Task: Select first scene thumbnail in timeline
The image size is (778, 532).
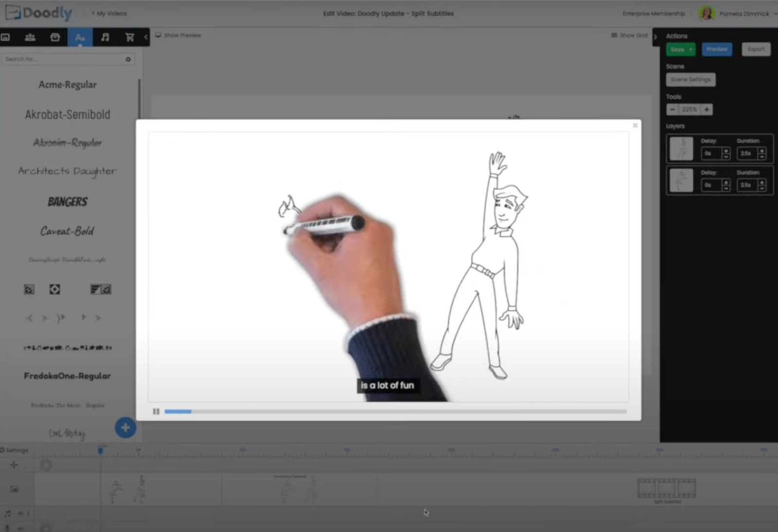Action: pos(128,490)
